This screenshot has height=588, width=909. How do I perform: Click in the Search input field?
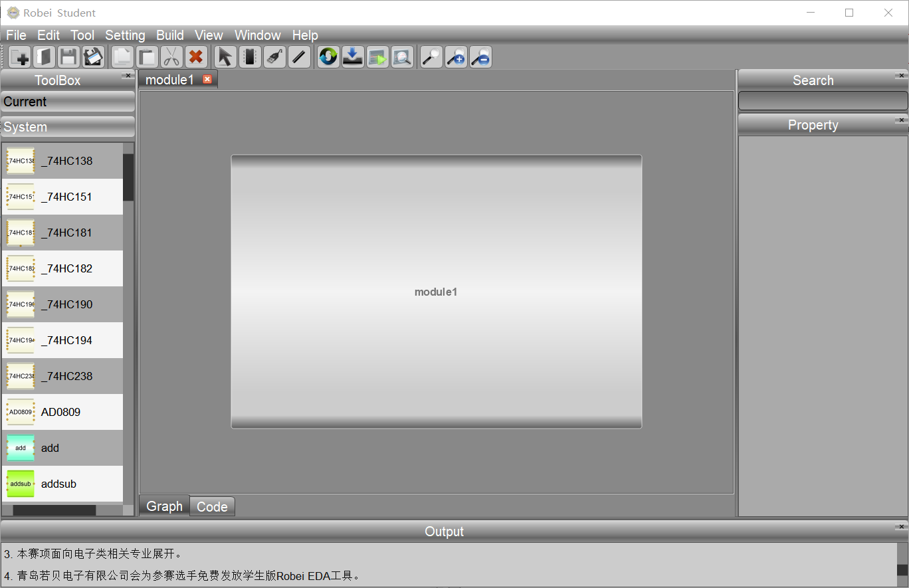pyautogui.click(x=823, y=101)
